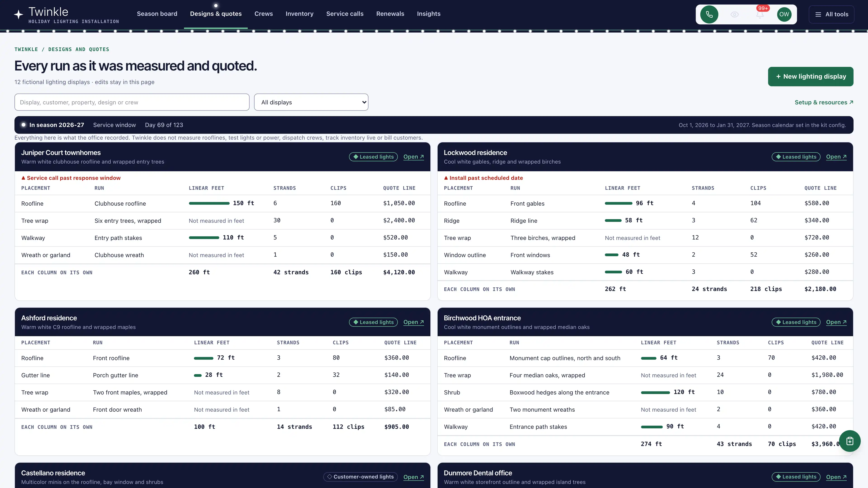Click Leased lights badge on Juniper Court
The image size is (868, 488).
[373, 157]
